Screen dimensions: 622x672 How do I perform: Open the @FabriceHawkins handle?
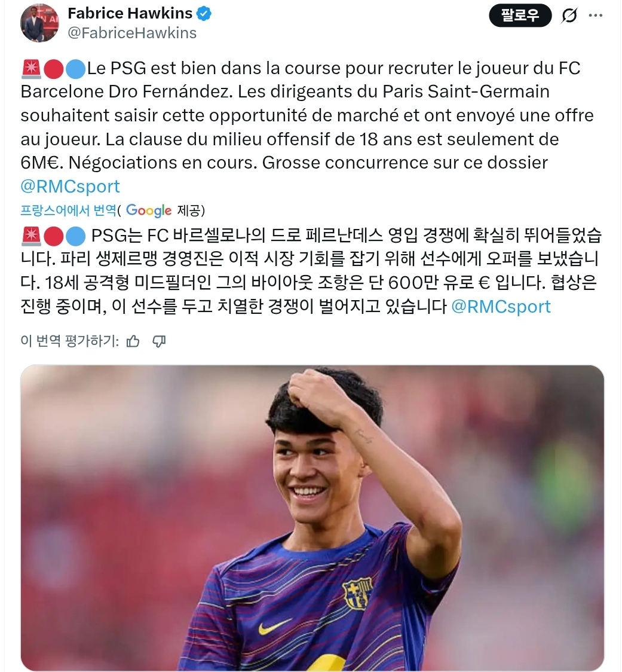[x=132, y=33]
